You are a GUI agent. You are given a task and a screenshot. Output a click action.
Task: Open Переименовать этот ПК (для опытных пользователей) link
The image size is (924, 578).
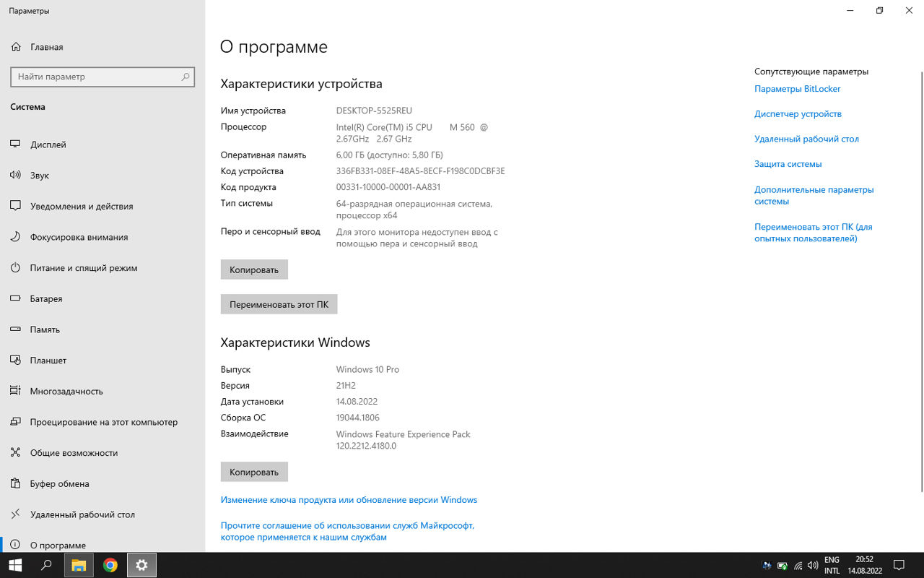pyautogui.click(x=813, y=233)
